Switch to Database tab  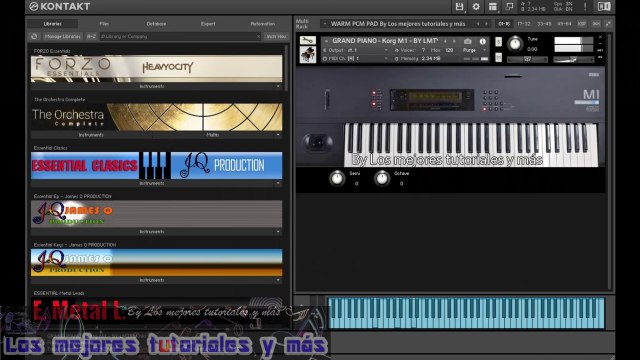coord(156,24)
